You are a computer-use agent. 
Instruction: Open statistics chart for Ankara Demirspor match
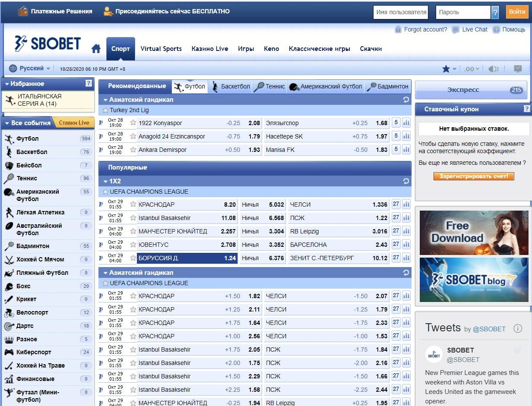(406, 150)
